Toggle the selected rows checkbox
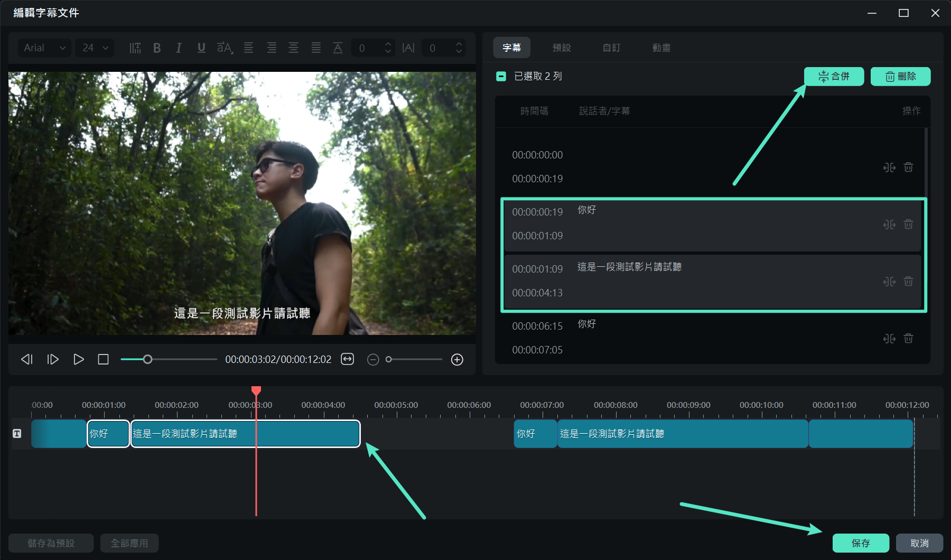Screen dimensions: 951x560 [x=501, y=77]
